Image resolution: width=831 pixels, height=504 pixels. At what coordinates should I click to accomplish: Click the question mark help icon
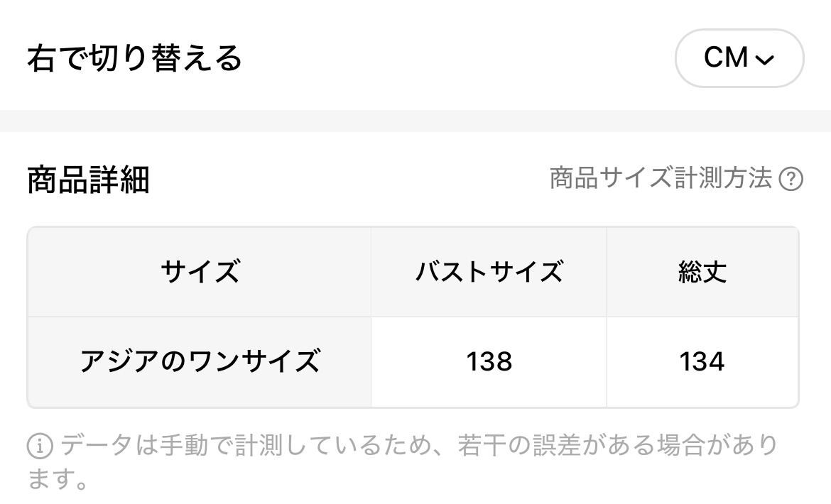coord(791,179)
